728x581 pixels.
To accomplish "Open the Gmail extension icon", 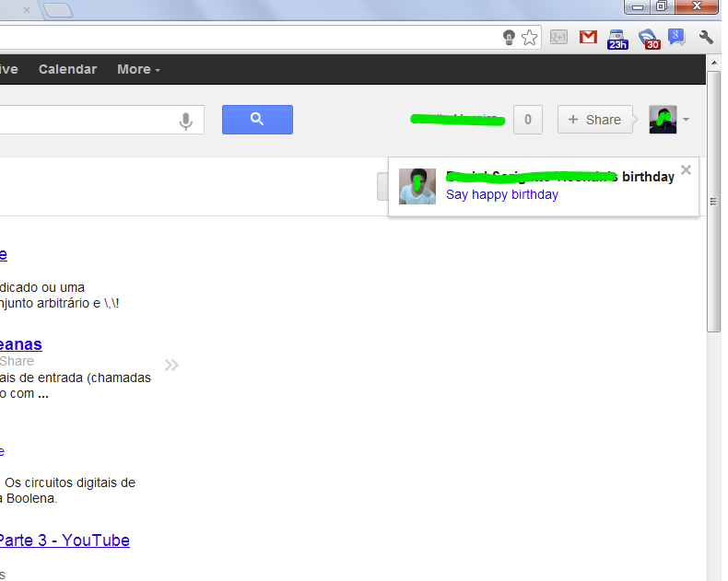I will pyautogui.click(x=588, y=38).
